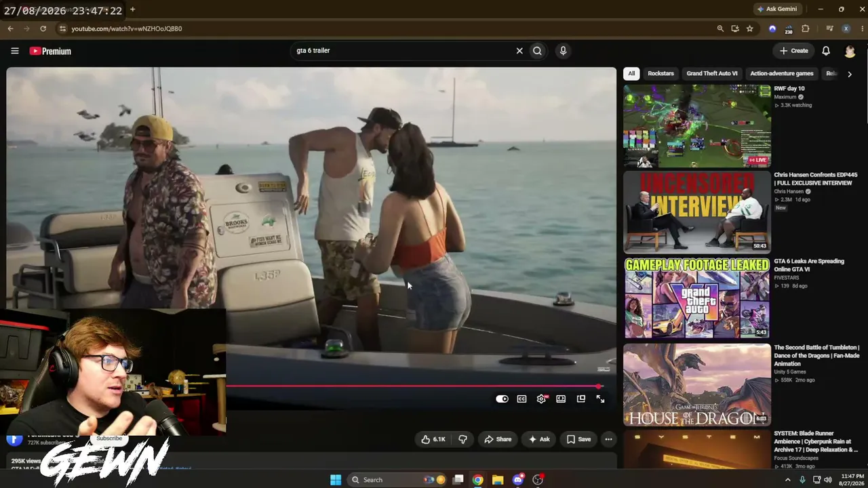868x488 pixels.
Task: Start voice search with the microphone
Action: coord(563,51)
